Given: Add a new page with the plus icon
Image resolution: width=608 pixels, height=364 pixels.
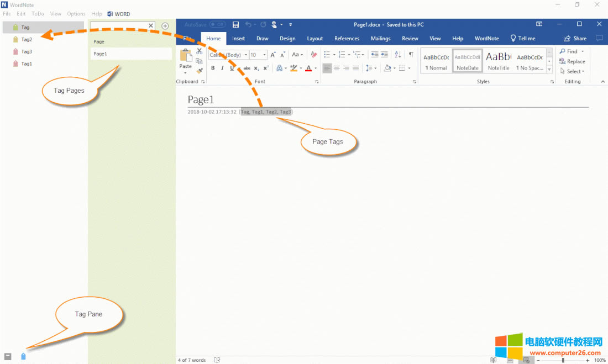Looking at the screenshot, I should click(x=165, y=26).
